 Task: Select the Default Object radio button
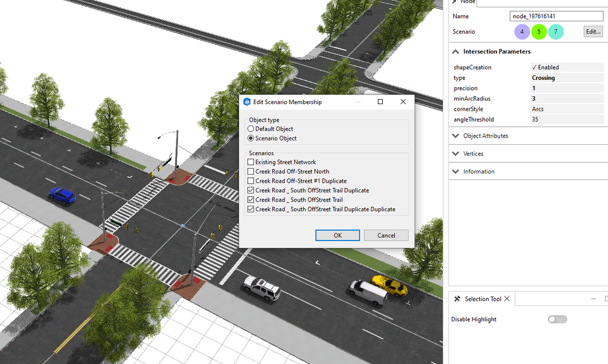(251, 128)
